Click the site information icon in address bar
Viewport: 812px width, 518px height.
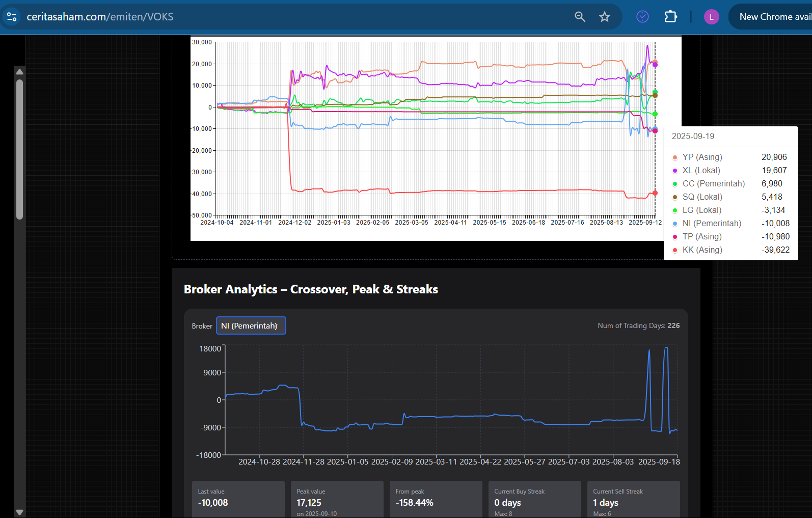(x=12, y=17)
